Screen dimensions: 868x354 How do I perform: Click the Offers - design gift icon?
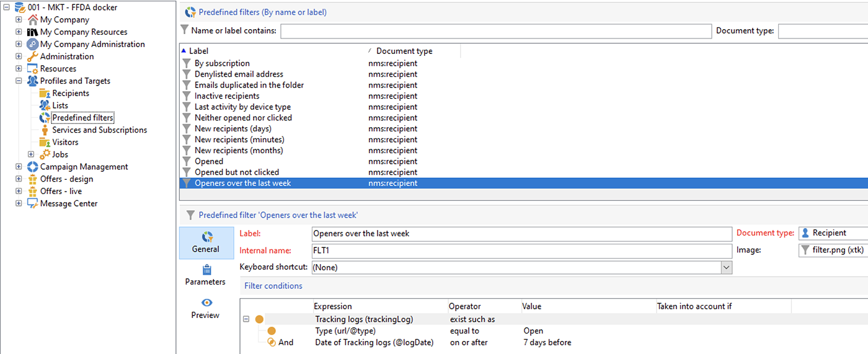pos(33,179)
